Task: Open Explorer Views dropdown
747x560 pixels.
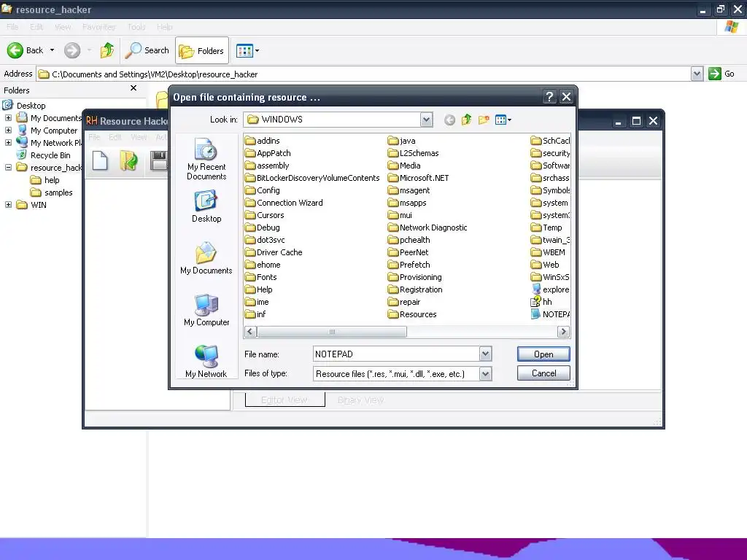Action: [248, 50]
